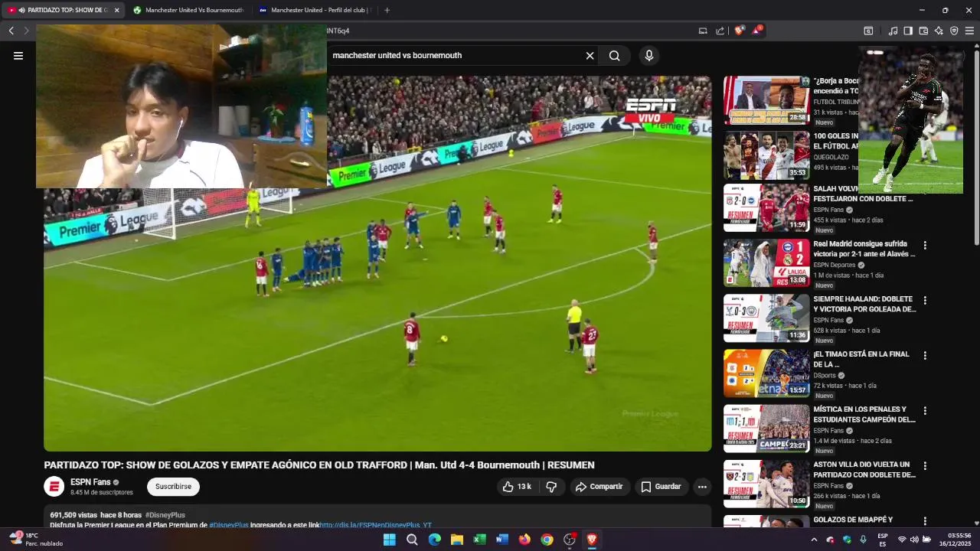The image size is (980, 551).
Task: Open Real Madrid consigue sufrida victoria thumbnail
Action: coord(766,262)
